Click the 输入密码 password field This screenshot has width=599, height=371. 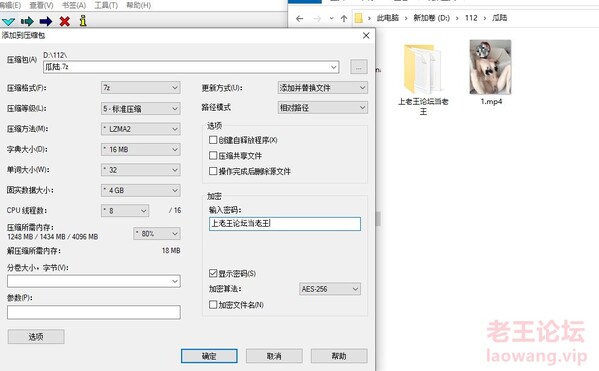click(x=285, y=224)
